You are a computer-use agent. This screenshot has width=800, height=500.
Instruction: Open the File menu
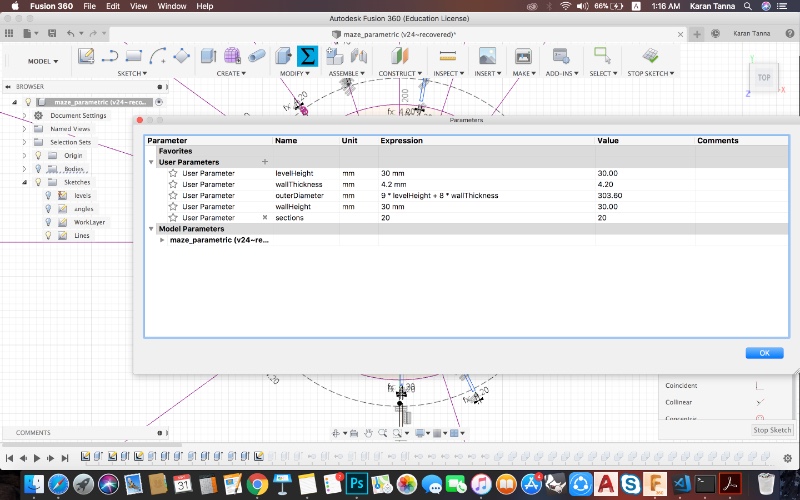[89, 6]
